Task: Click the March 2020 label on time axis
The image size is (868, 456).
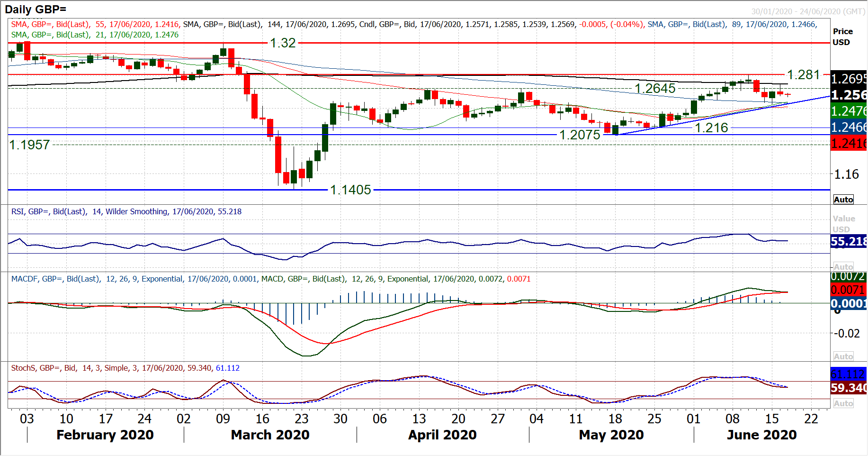Action: (270, 435)
